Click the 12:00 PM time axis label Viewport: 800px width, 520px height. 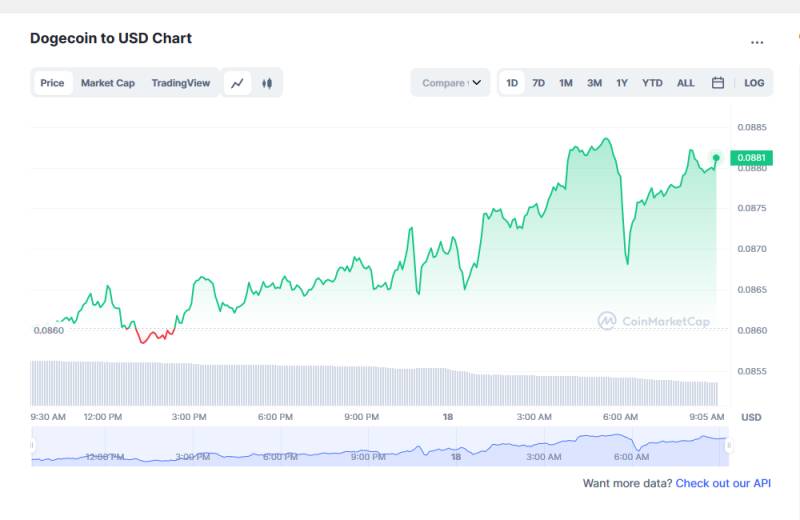point(103,417)
